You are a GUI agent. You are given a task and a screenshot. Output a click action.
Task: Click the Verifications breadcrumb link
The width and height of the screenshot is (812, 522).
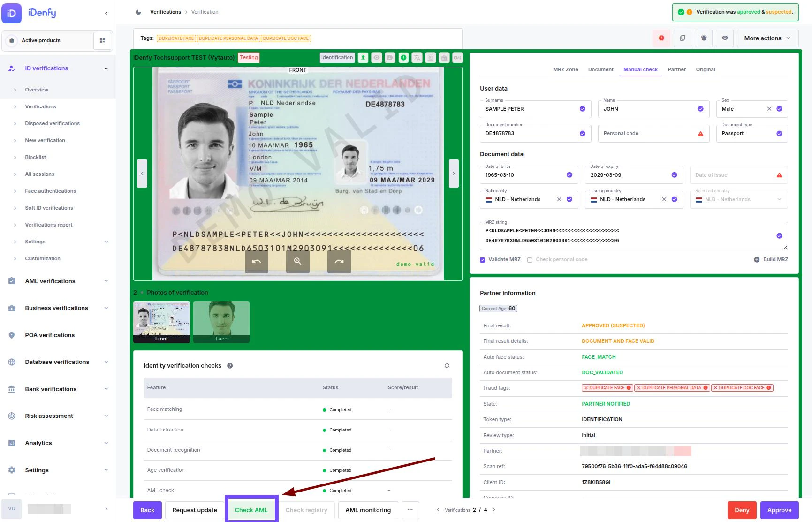(x=166, y=12)
